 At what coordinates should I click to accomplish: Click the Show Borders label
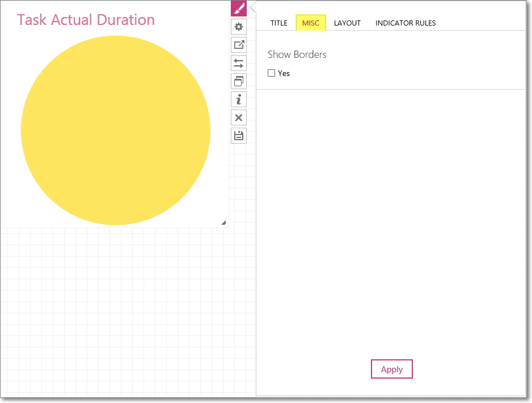click(297, 54)
